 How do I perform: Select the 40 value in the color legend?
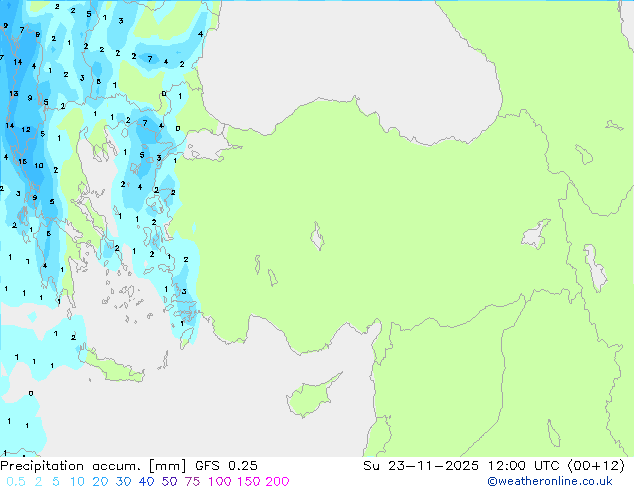click(146, 482)
